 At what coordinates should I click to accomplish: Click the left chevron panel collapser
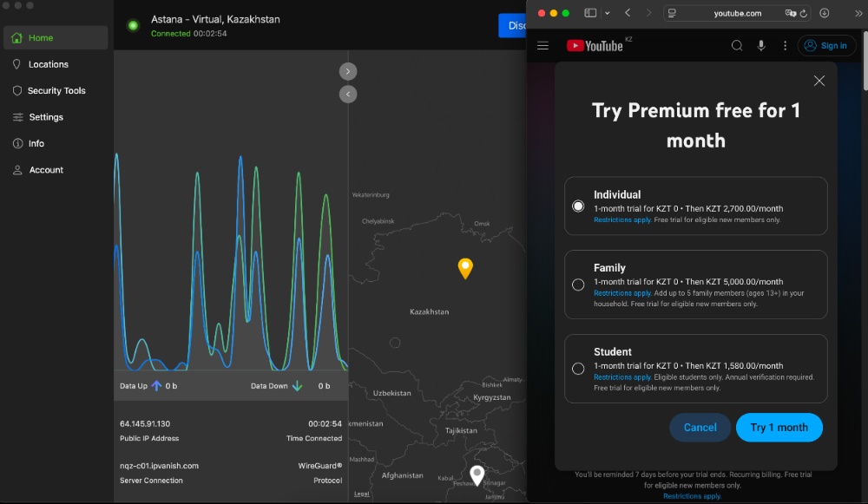click(x=348, y=94)
